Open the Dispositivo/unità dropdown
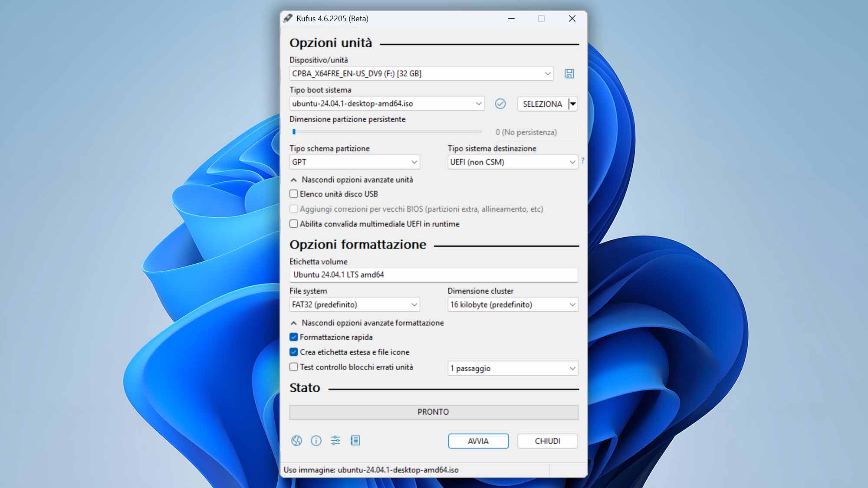The height and width of the screenshot is (488, 868). coord(421,74)
